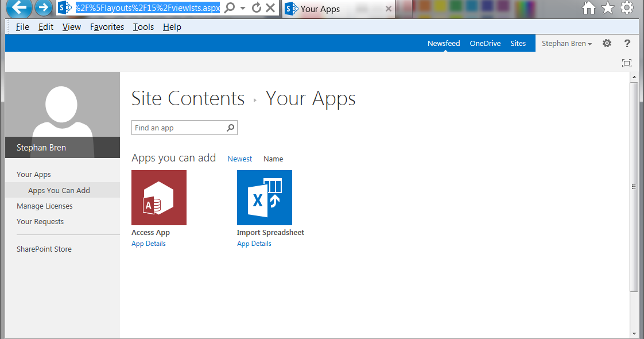Click the Access App title text
The width and height of the screenshot is (644, 339).
click(150, 233)
